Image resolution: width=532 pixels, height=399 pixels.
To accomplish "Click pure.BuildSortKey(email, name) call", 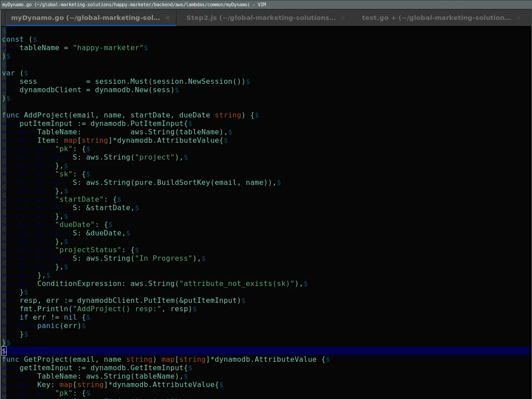I will click(x=201, y=183).
